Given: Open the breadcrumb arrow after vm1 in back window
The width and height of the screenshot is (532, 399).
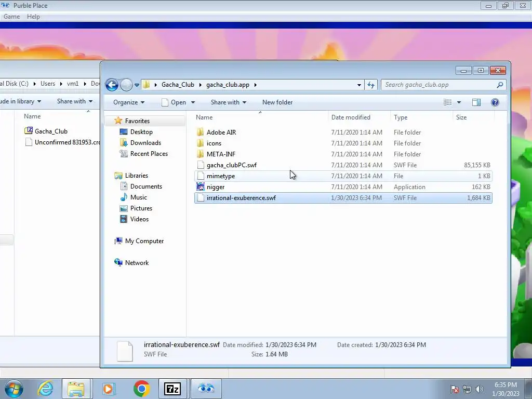Looking at the screenshot, I should (x=85, y=84).
